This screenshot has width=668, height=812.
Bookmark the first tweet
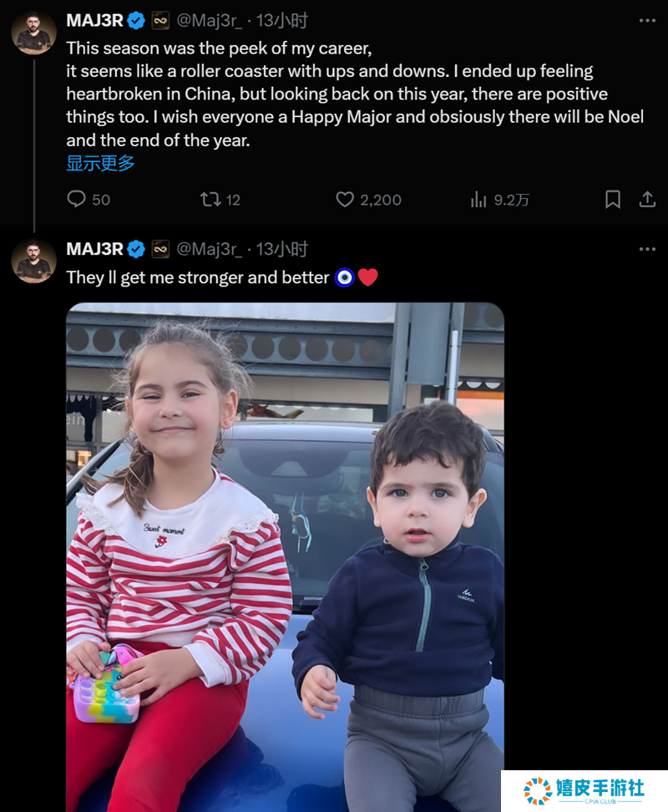[x=612, y=200]
